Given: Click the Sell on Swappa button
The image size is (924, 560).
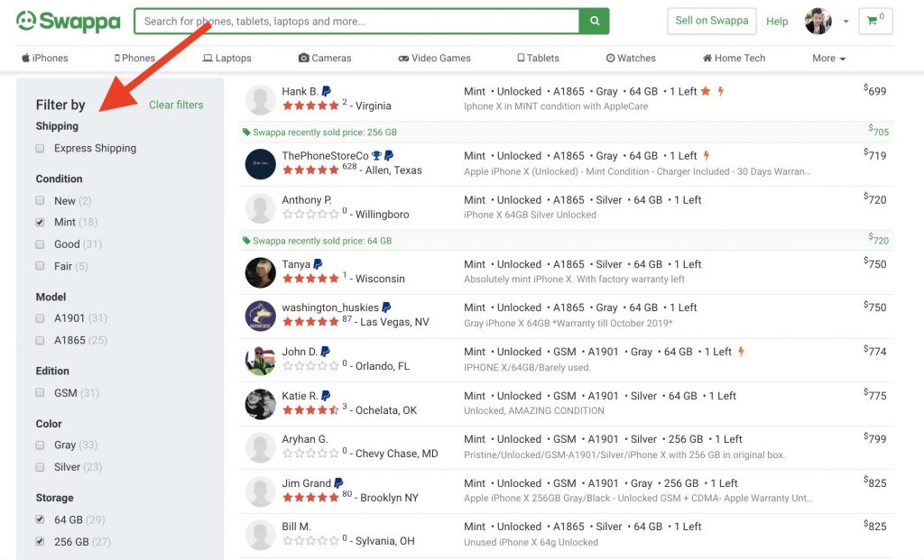Looking at the screenshot, I should [x=711, y=22].
